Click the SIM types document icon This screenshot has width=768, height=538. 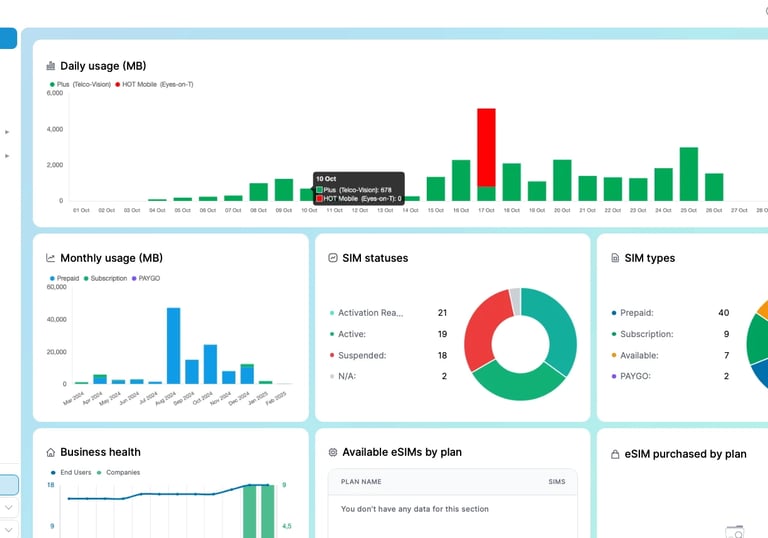pyautogui.click(x=615, y=258)
